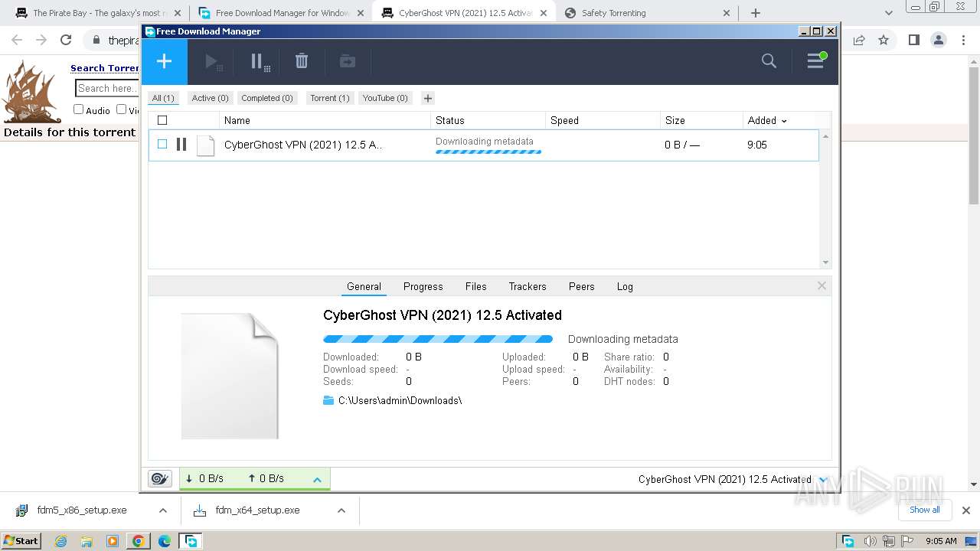Click the row progress bar under Downloading metadata
980x551 pixels.
488,152
